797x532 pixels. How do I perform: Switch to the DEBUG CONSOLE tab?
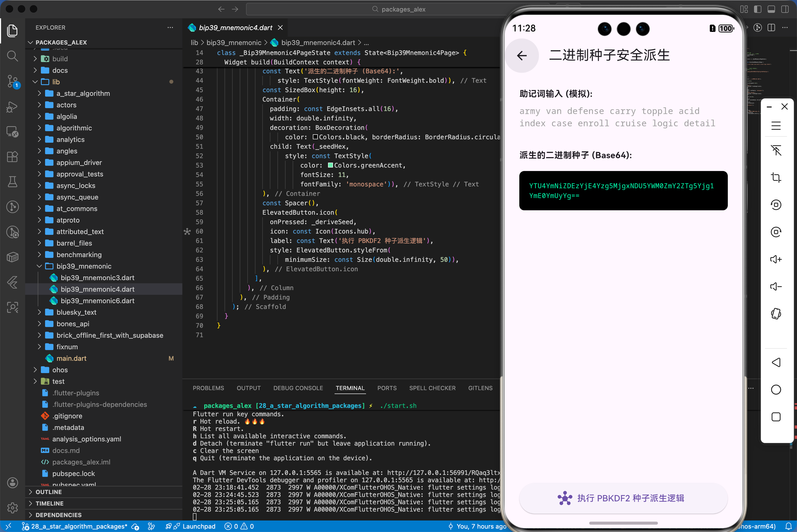click(298, 388)
